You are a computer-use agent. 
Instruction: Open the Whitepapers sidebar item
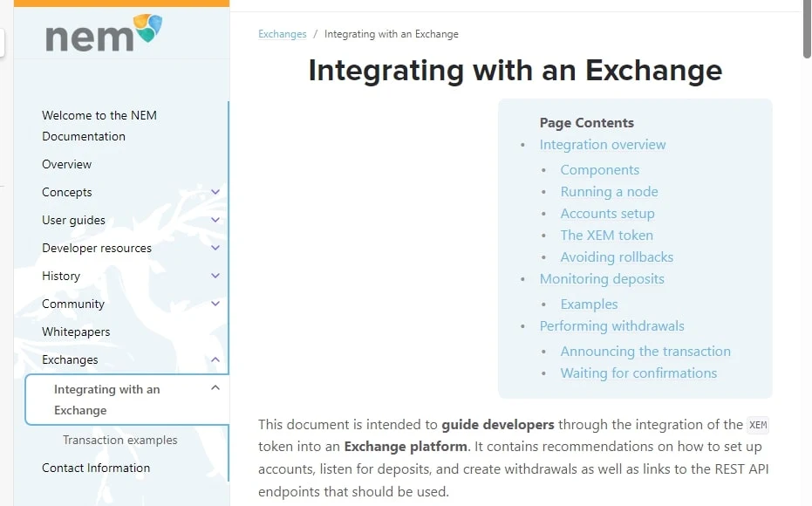coord(76,332)
